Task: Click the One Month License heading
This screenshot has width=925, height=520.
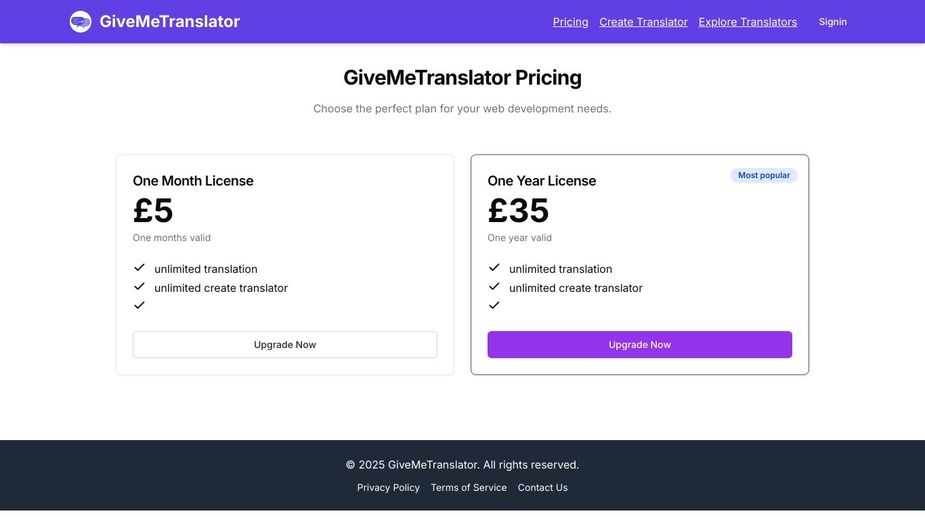Action: (x=193, y=181)
